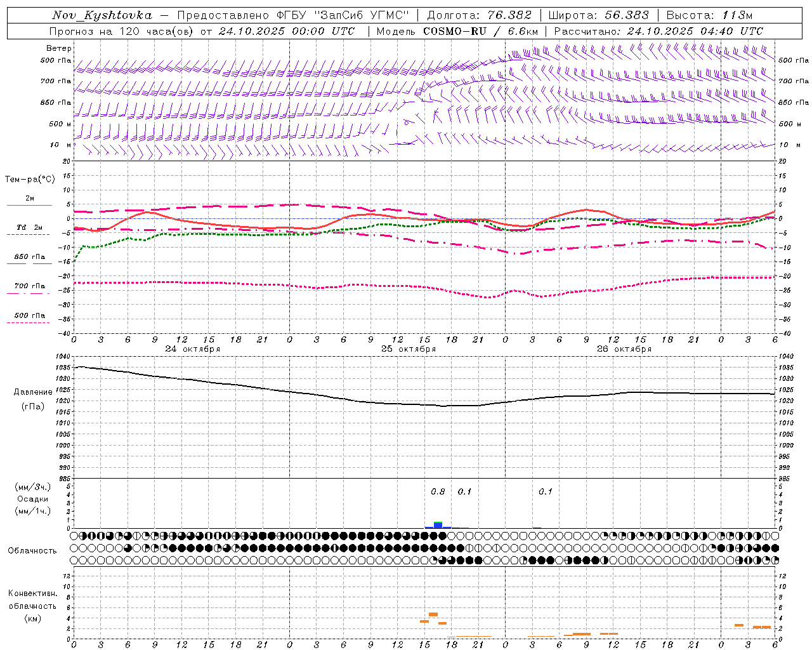Select the 'Прогноз на 120 часа(ов)' forecast text
The height and width of the screenshot is (650, 812).
[x=122, y=31]
